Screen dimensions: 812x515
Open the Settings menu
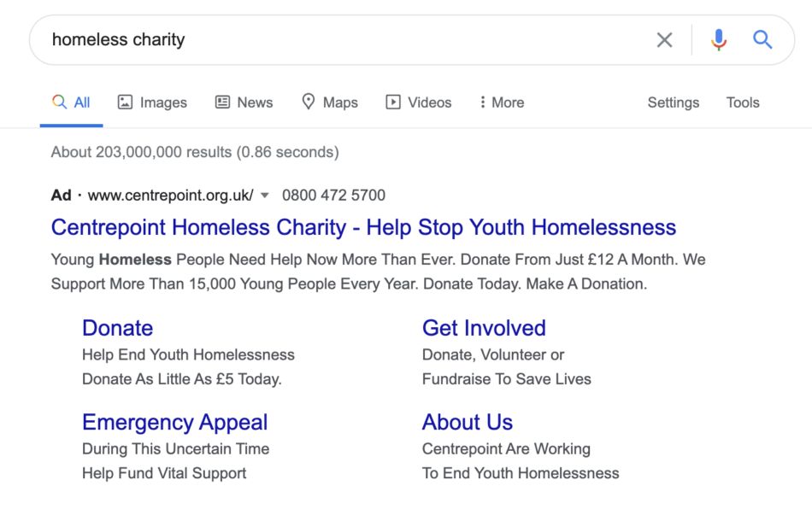pyautogui.click(x=674, y=102)
